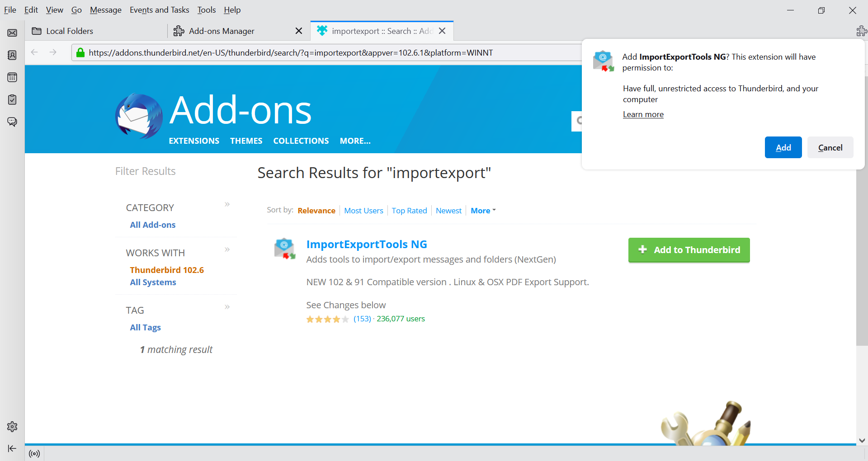Open the Events and Tasks menu
Image resolution: width=868 pixels, height=461 pixels.
click(160, 10)
